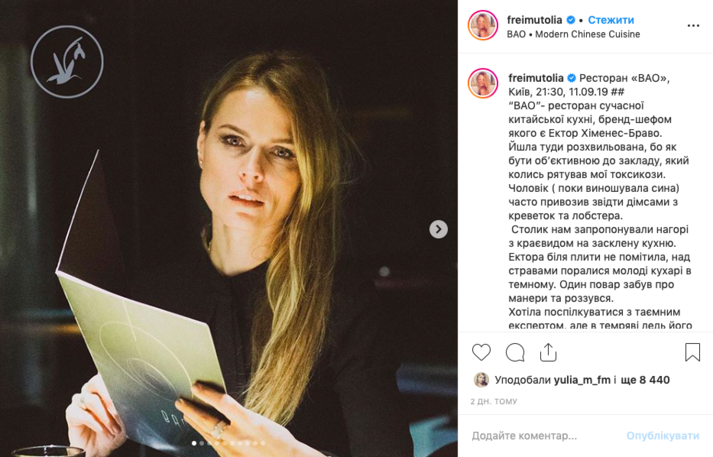Like the post with the heart icon

pos(481,352)
